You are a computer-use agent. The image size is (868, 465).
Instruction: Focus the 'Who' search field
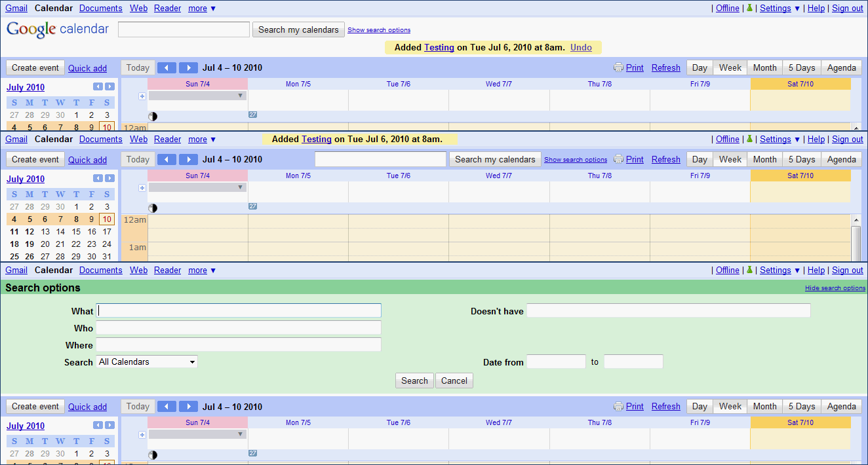pos(239,327)
